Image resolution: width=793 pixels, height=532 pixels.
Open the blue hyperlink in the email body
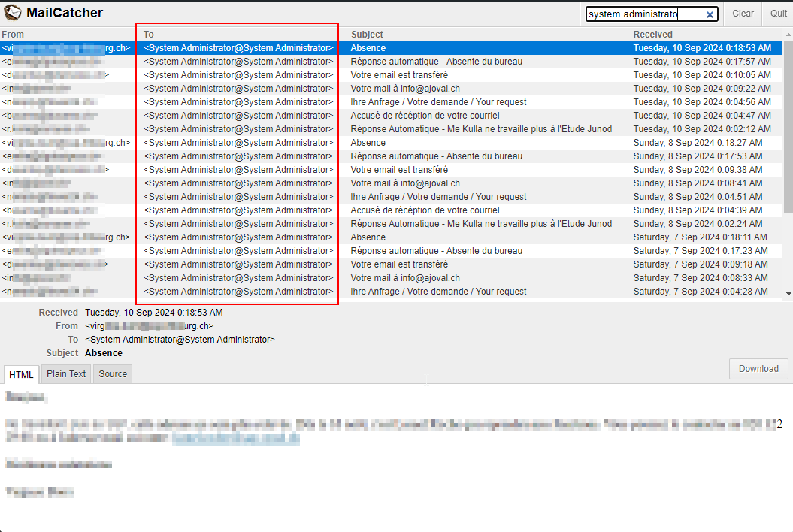235,439
